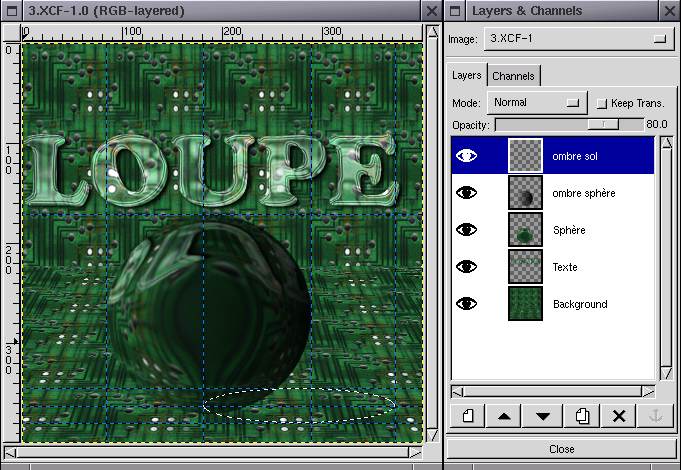Create a new layer with the page icon
The height and width of the screenshot is (470, 681).
pos(467,416)
